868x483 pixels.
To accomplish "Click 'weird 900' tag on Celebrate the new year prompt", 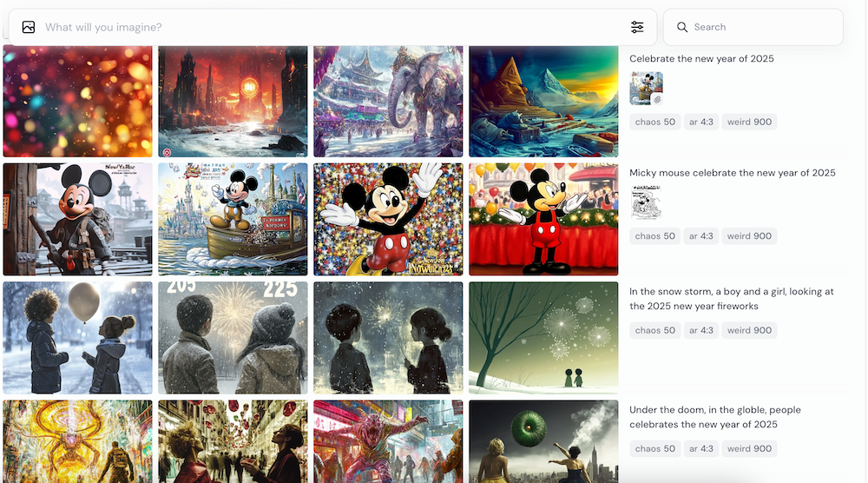I will 749,122.
